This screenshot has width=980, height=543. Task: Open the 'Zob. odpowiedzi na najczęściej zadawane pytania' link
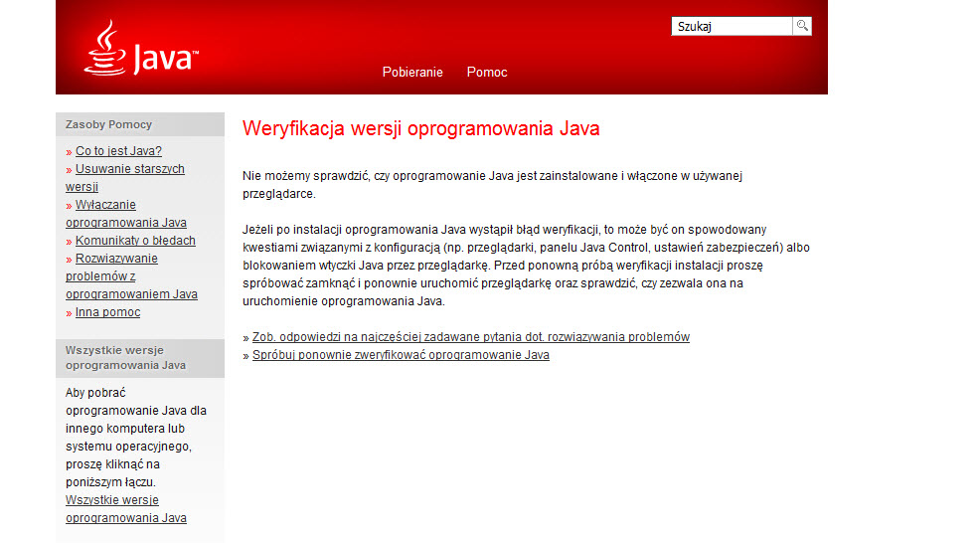point(471,336)
